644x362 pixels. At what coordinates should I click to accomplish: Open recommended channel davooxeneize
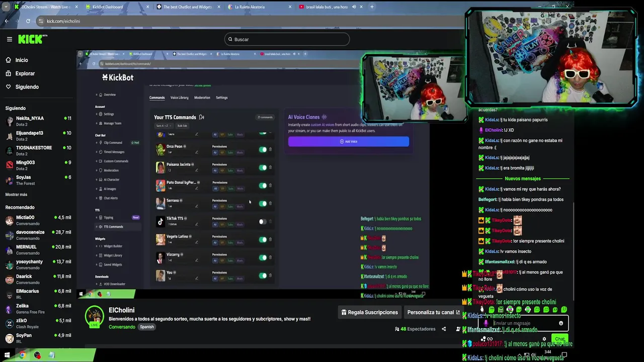click(x=38, y=235)
